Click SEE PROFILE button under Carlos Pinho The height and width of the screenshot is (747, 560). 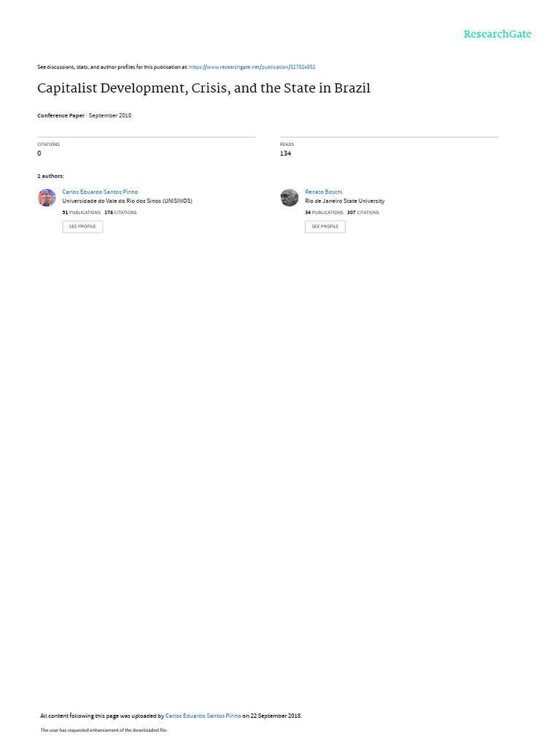click(82, 226)
